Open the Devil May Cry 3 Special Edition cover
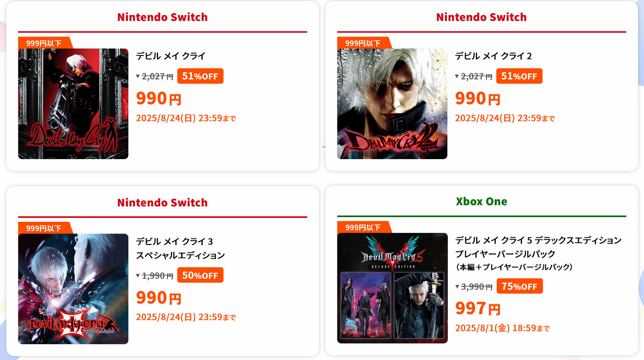This screenshot has width=644, height=360. tap(73, 289)
